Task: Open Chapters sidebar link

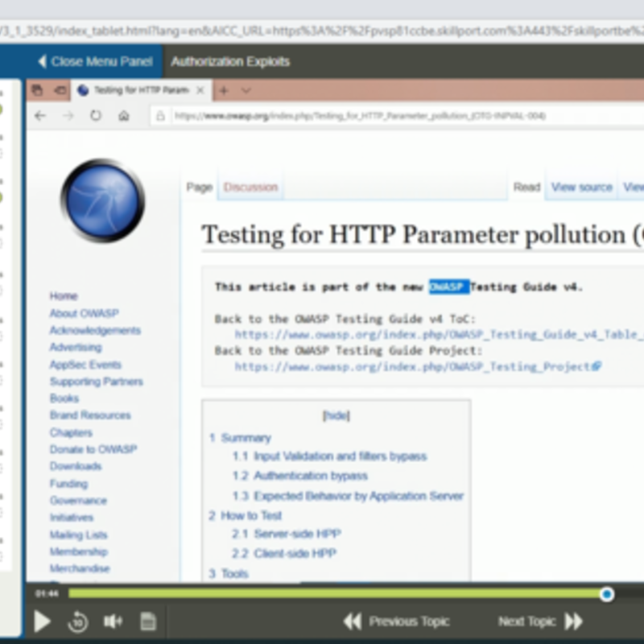Action: pos(71,432)
